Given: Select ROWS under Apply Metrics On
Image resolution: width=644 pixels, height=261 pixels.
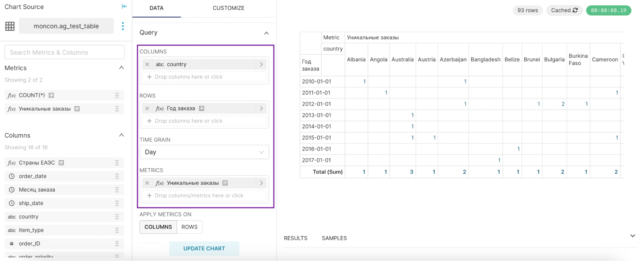Looking at the screenshot, I should point(189,227).
